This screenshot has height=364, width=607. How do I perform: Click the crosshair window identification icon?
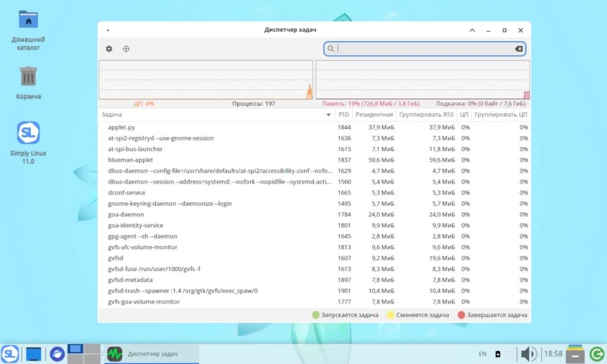click(126, 49)
